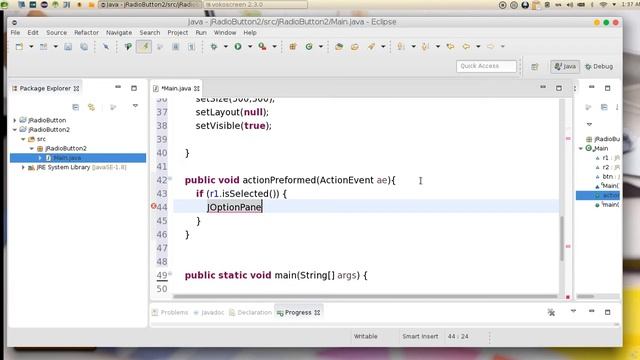Click the error marker on line 44
Viewport: 640px width, 360px height.
pos(153,207)
